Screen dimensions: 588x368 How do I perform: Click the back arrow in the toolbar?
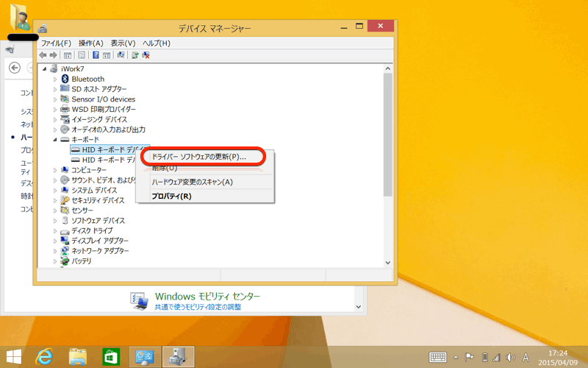pos(43,55)
